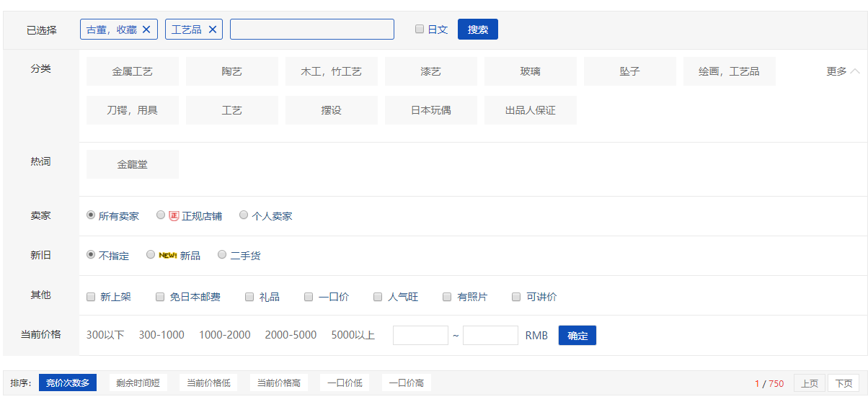Select the 玻璃 category
The height and width of the screenshot is (407, 868).
click(x=531, y=71)
